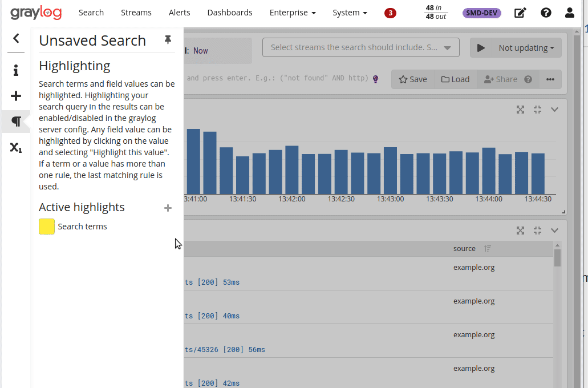Open the sidebar description info icon

pyautogui.click(x=16, y=70)
